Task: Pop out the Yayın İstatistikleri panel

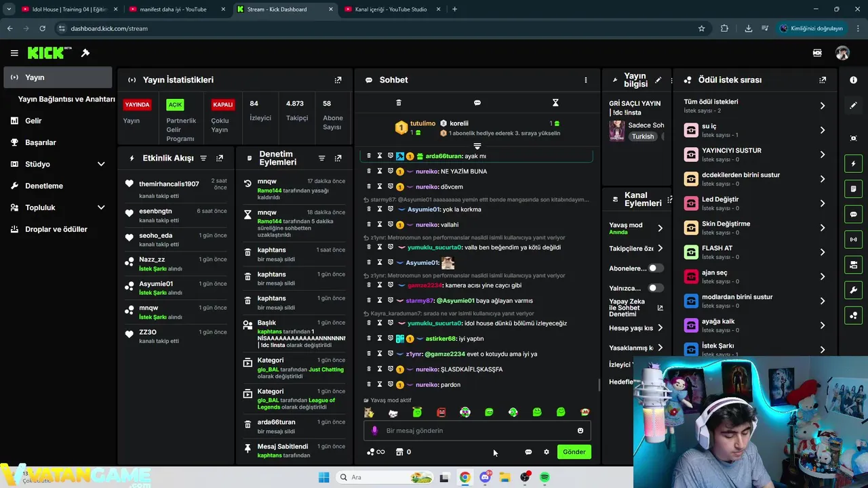Action: click(x=338, y=80)
